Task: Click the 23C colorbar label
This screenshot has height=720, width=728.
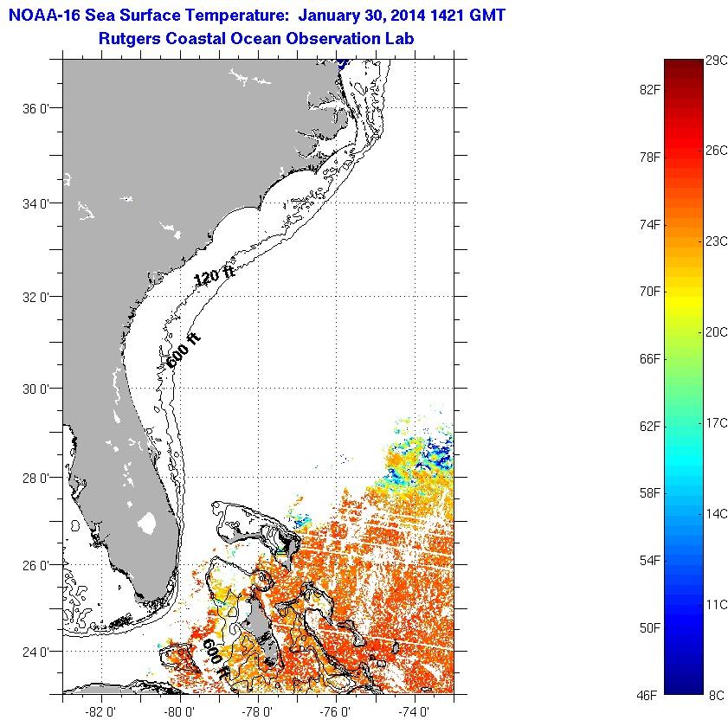Action: [x=717, y=241]
